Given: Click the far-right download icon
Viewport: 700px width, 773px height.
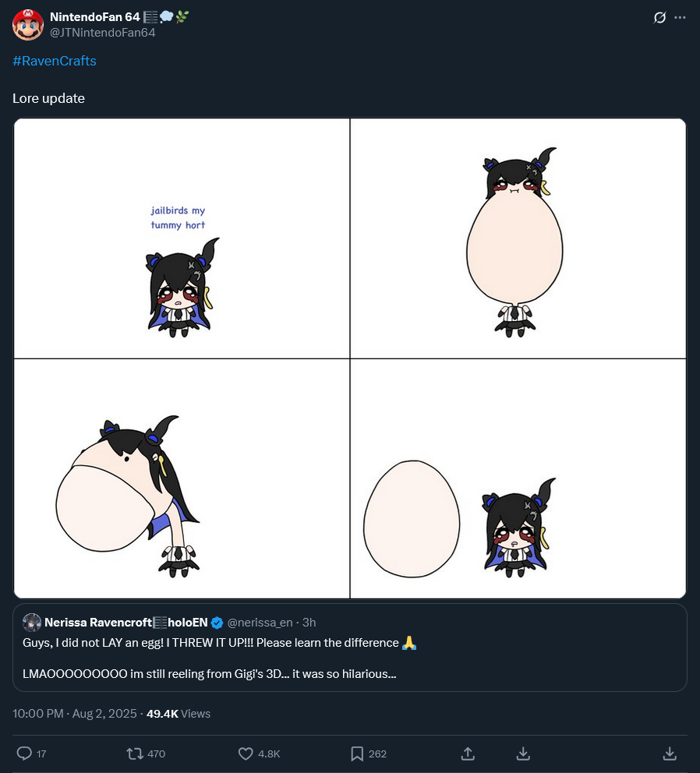Looking at the screenshot, I should pyautogui.click(x=670, y=754).
